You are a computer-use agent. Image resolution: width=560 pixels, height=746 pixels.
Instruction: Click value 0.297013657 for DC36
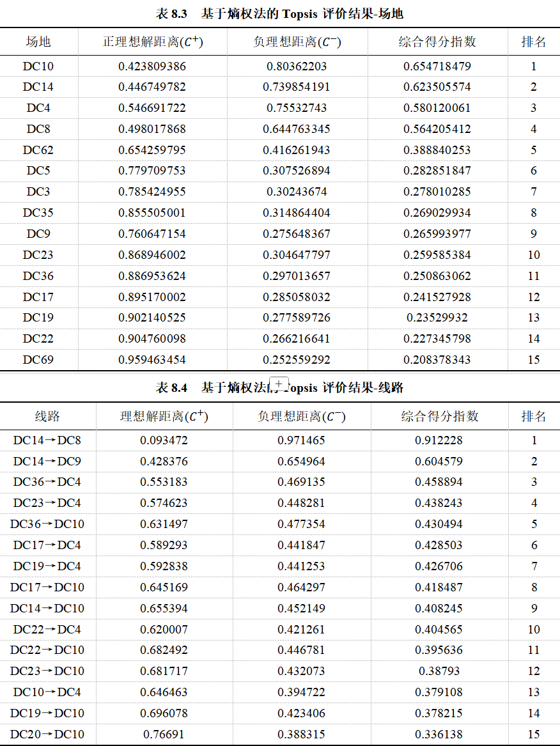[297, 276]
